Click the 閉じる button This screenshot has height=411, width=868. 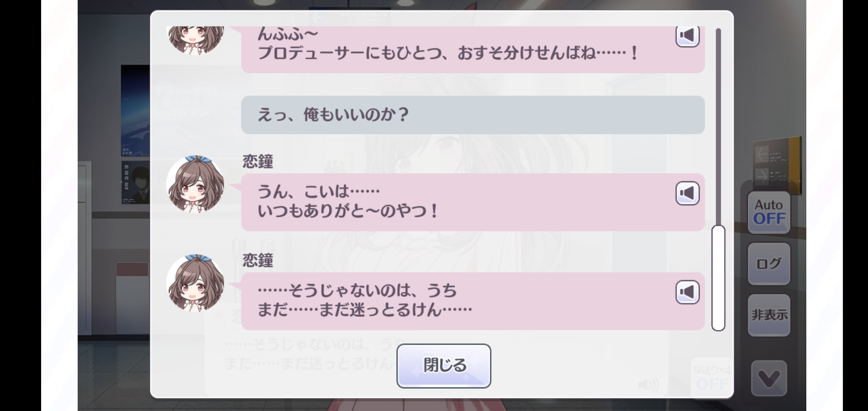click(x=444, y=366)
